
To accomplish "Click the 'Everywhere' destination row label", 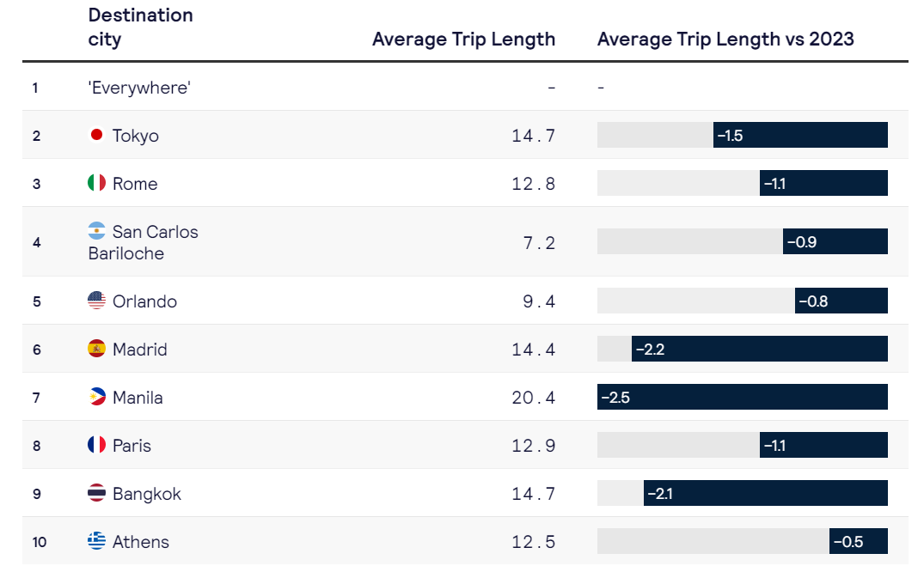I will 139,88.
